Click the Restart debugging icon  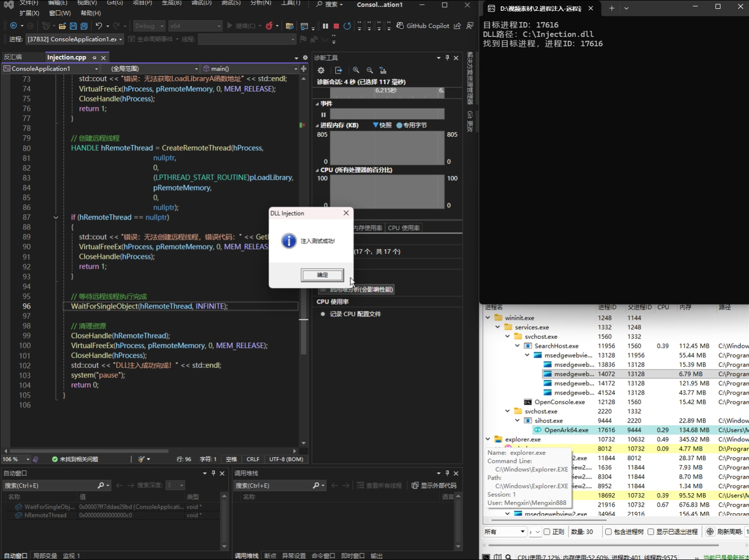point(347,26)
